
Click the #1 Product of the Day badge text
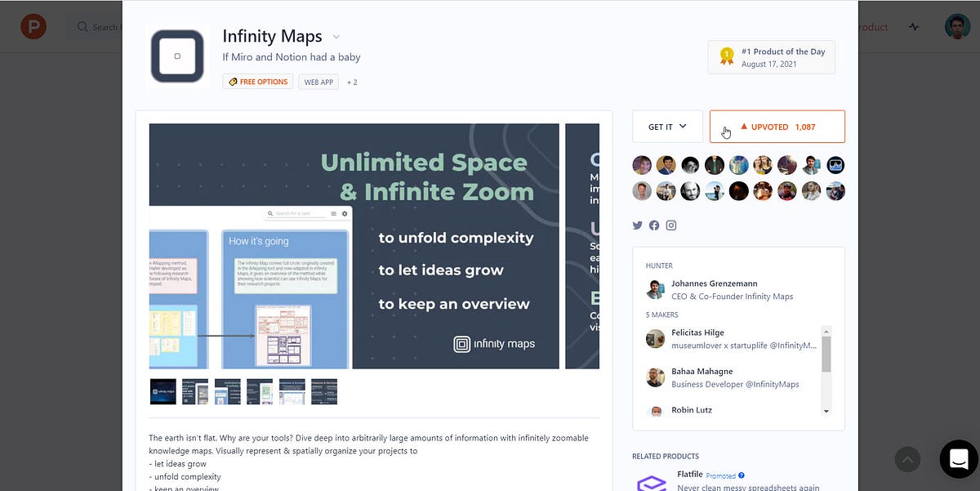coord(783,51)
